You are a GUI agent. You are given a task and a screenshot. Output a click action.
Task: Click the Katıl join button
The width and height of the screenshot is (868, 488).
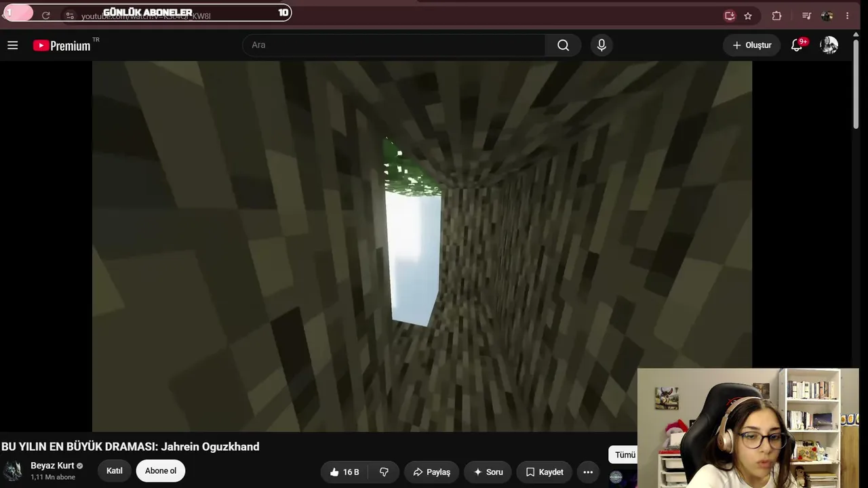tap(115, 471)
